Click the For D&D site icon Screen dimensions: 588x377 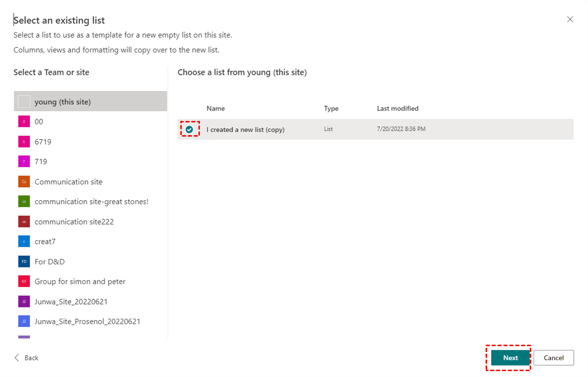pyautogui.click(x=24, y=261)
